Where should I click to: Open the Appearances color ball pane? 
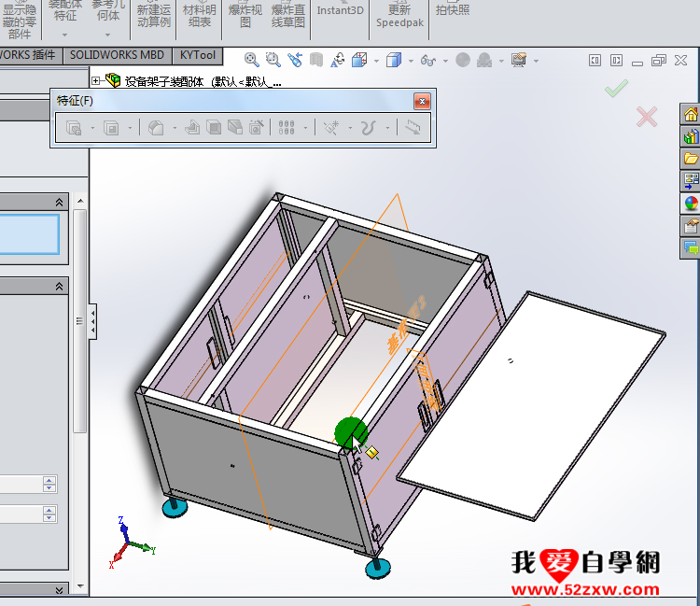691,203
